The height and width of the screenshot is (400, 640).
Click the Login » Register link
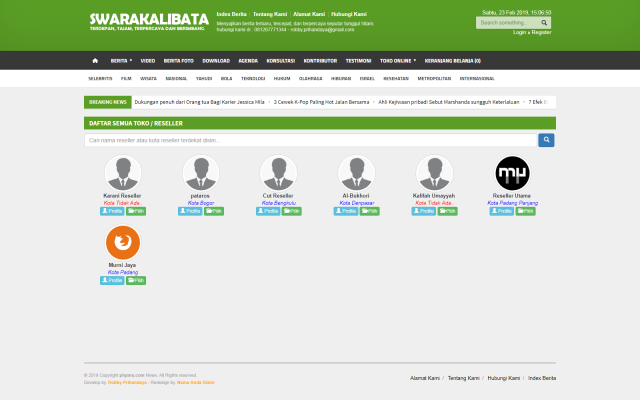531,32
